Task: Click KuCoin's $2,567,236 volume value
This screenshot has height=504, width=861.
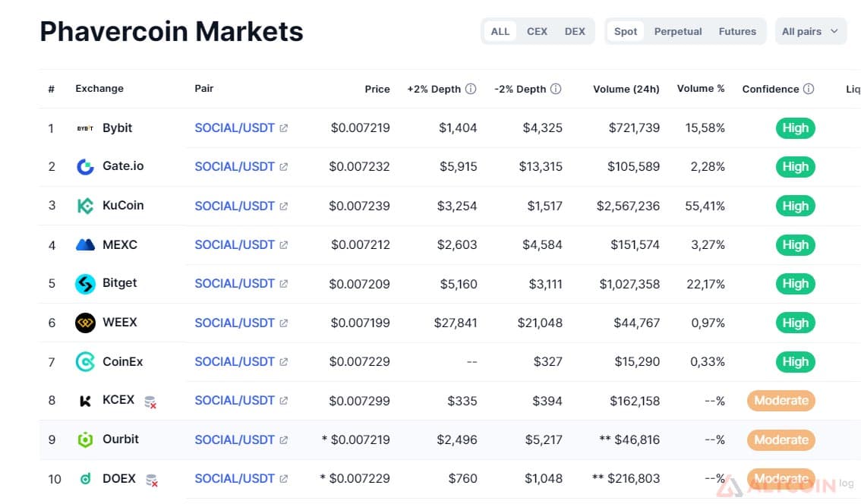Action: (628, 206)
